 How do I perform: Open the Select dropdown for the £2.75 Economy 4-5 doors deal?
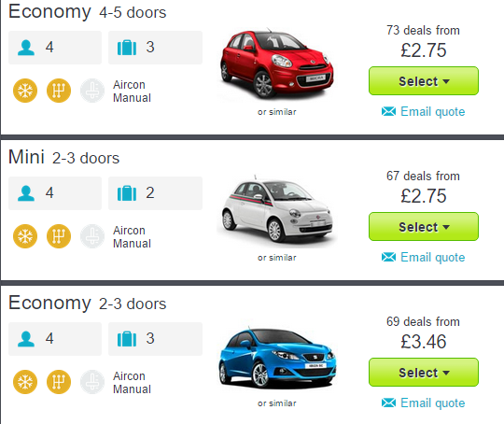point(424,81)
